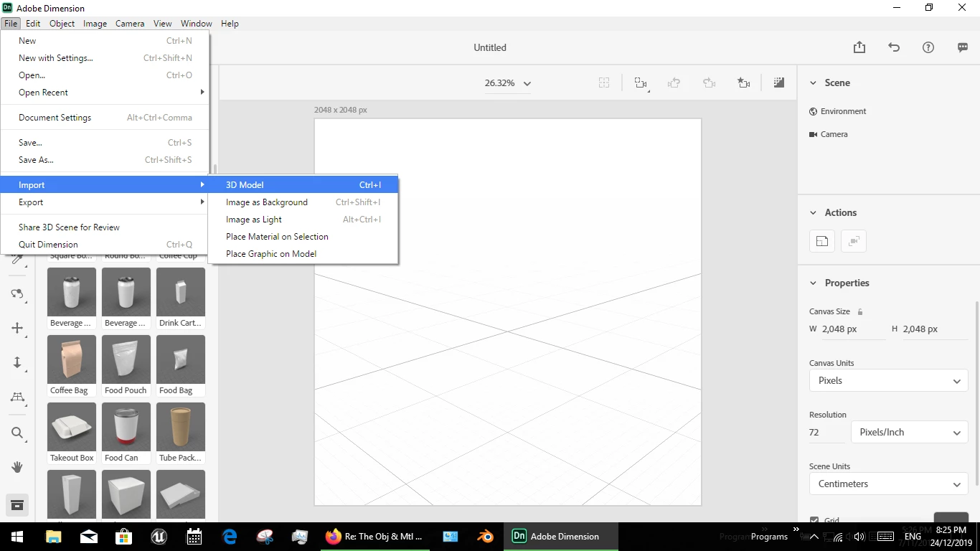
Task: Open Blender from the taskbar
Action: (486, 536)
